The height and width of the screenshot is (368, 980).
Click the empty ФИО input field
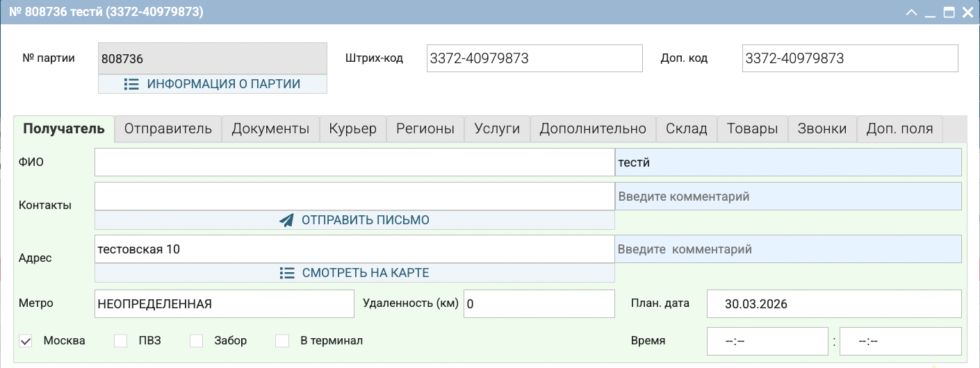[354, 162]
